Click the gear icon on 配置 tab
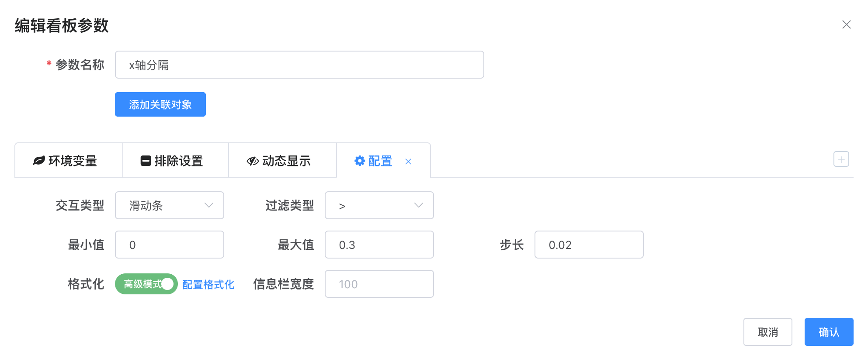868x352 pixels. pyautogui.click(x=360, y=161)
